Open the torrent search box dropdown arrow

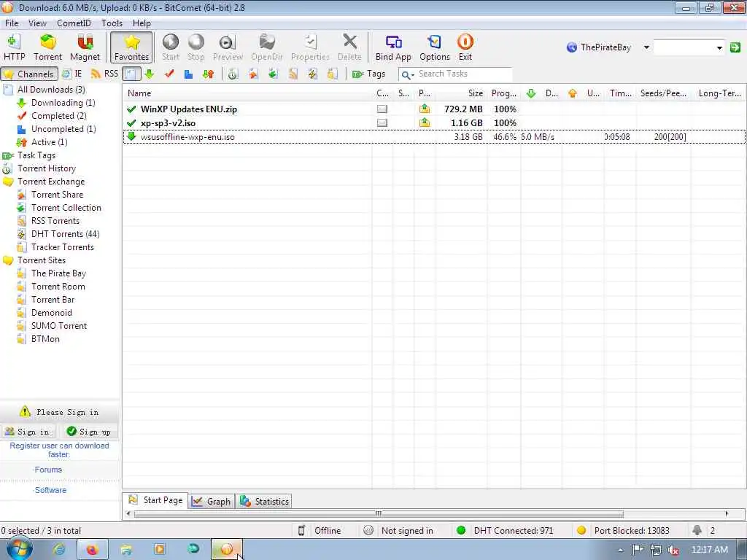[x=719, y=47]
